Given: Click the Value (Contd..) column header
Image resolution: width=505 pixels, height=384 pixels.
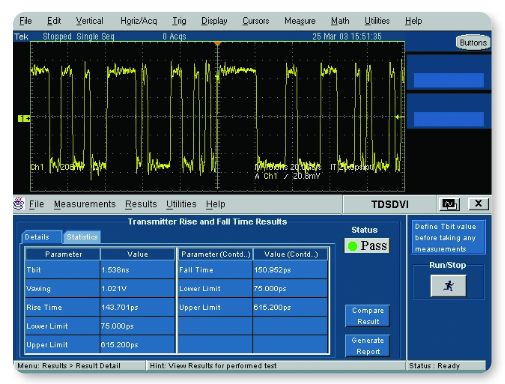Looking at the screenshot, I should point(291,254).
